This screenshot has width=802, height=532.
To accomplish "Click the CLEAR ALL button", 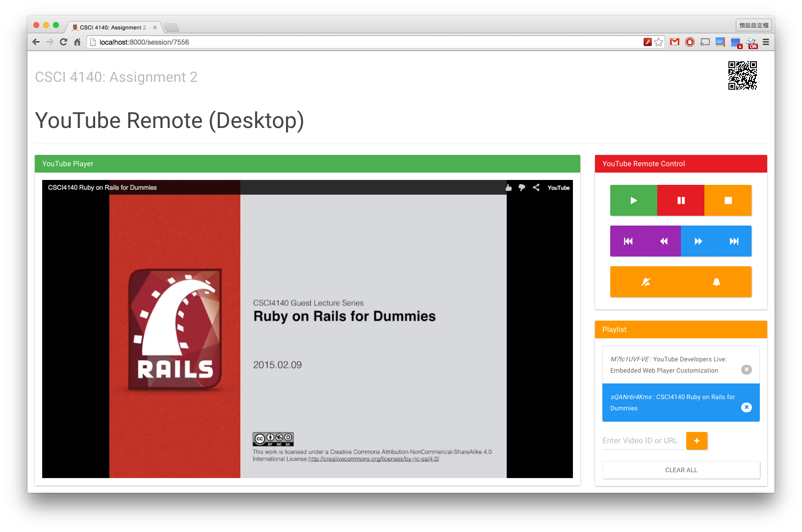I will click(x=681, y=470).
